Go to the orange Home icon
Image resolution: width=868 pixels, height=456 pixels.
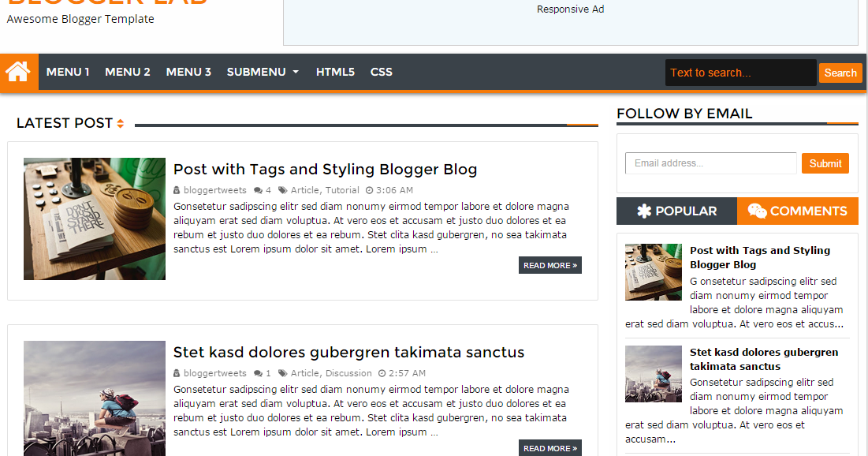[x=18, y=72]
